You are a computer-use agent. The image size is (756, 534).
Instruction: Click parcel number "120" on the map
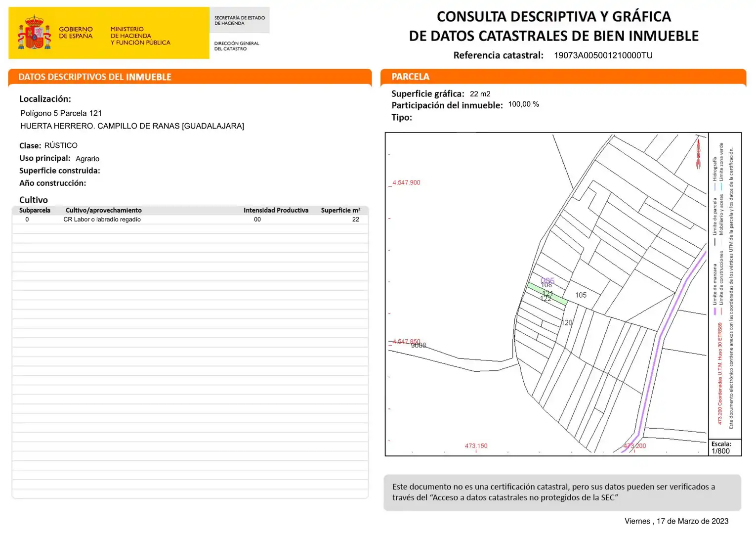pyautogui.click(x=567, y=323)
